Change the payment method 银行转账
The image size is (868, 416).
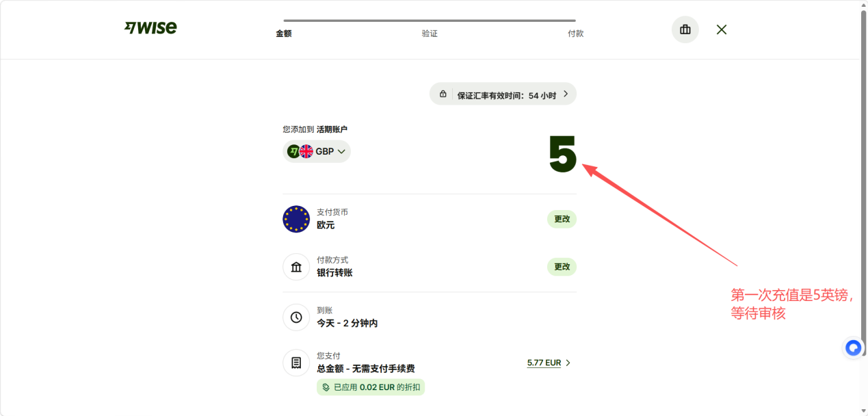point(562,267)
